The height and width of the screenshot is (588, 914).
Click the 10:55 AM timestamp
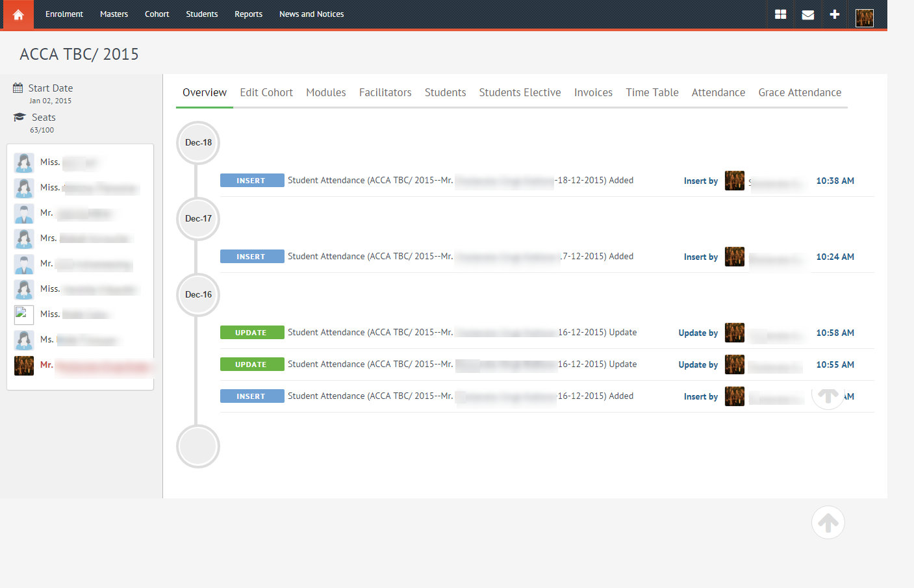tap(835, 364)
